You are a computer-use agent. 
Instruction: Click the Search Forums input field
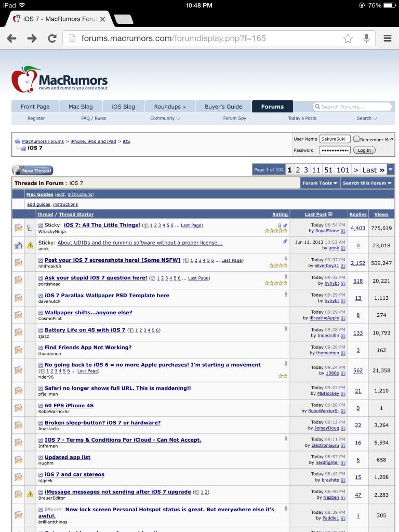coord(353,107)
